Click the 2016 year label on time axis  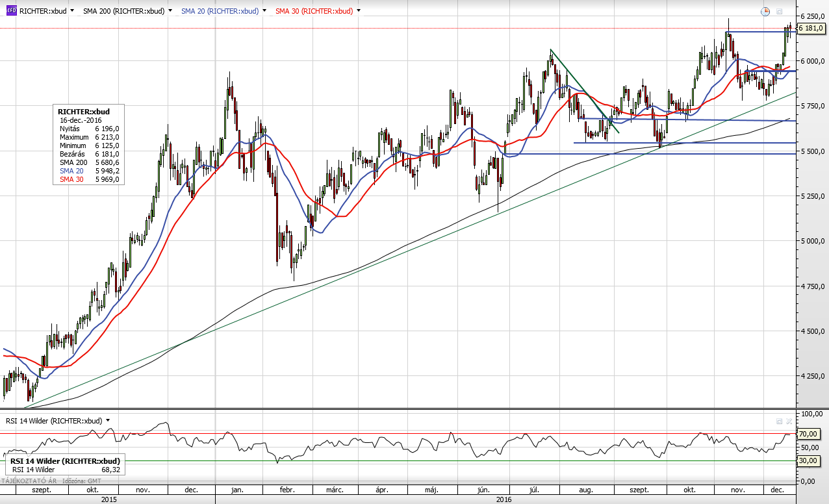(505, 499)
